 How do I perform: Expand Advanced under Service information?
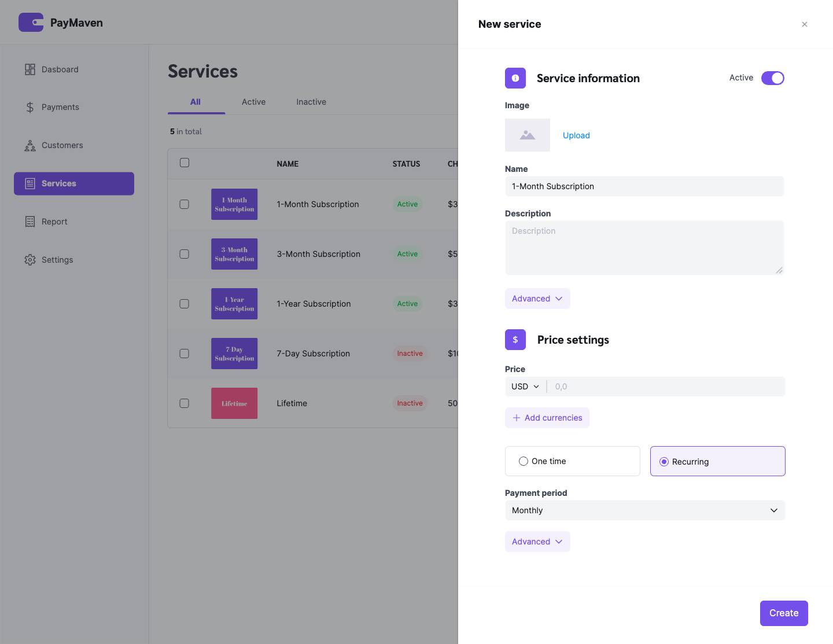pos(537,299)
